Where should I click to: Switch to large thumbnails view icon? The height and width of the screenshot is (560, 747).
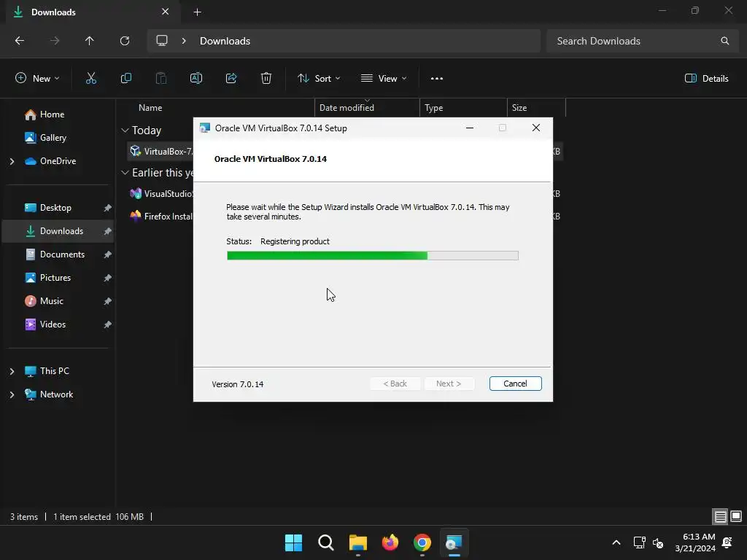click(736, 517)
